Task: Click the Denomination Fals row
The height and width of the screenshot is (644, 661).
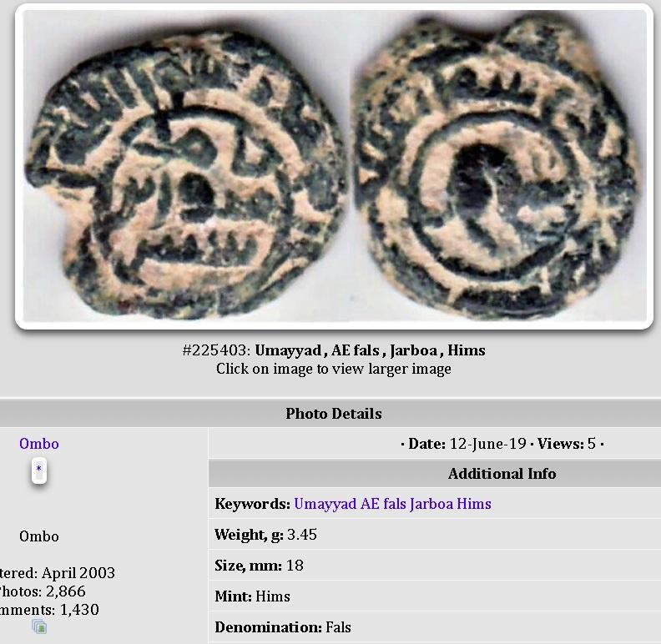Action: coord(435,627)
